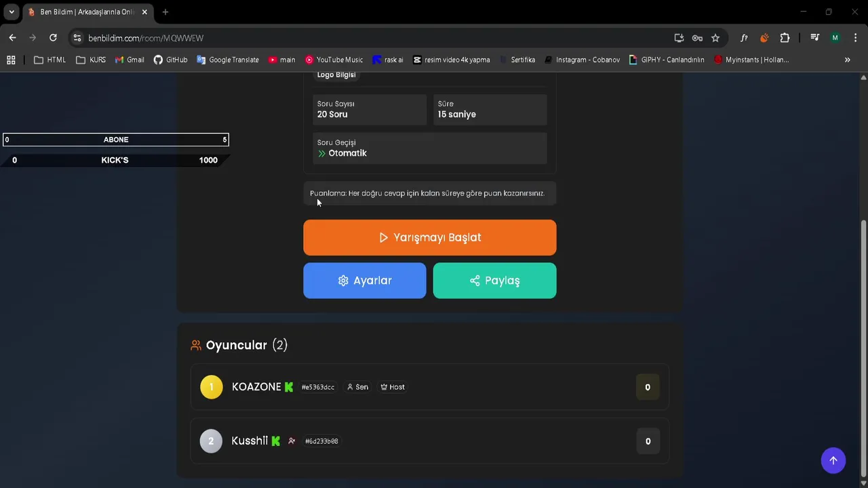Open the rask ai bookmark

click(x=388, y=60)
